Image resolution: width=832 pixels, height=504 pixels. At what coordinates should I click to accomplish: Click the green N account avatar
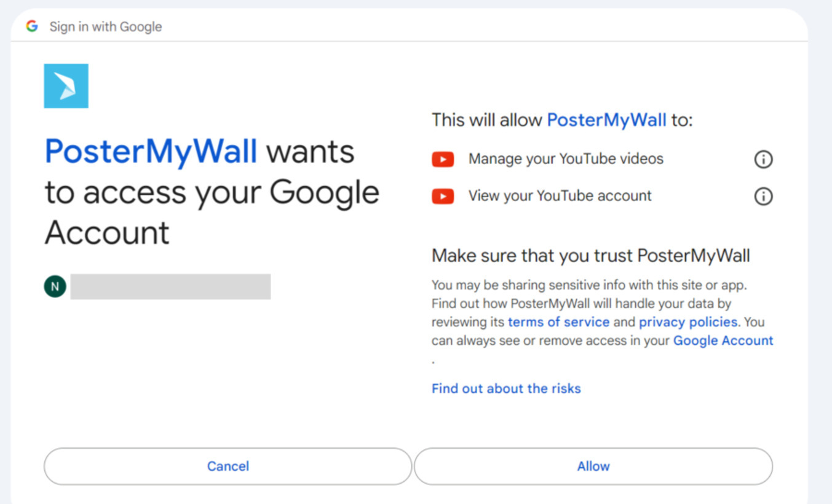pyautogui.click(x=55, y=286)
